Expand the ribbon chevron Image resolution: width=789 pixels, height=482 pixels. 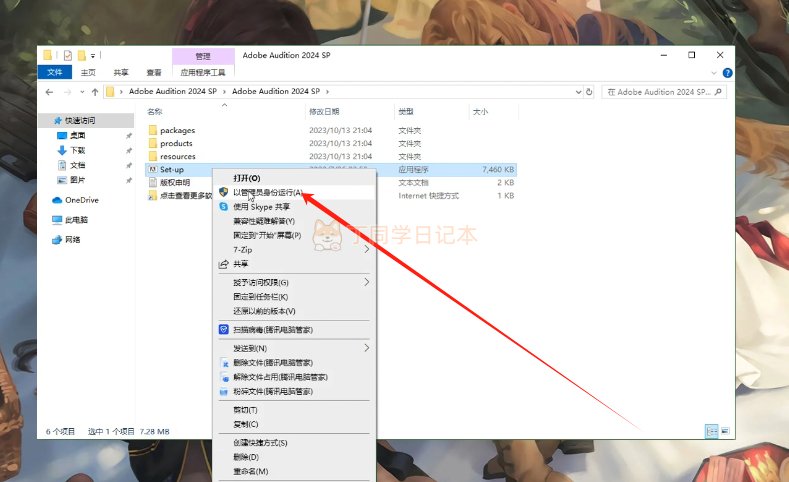coord(714,73)
